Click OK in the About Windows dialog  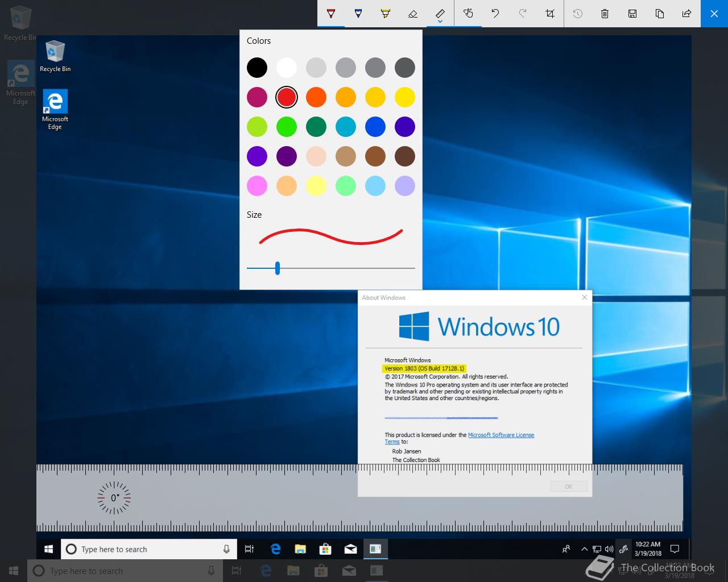coord(568,487)
